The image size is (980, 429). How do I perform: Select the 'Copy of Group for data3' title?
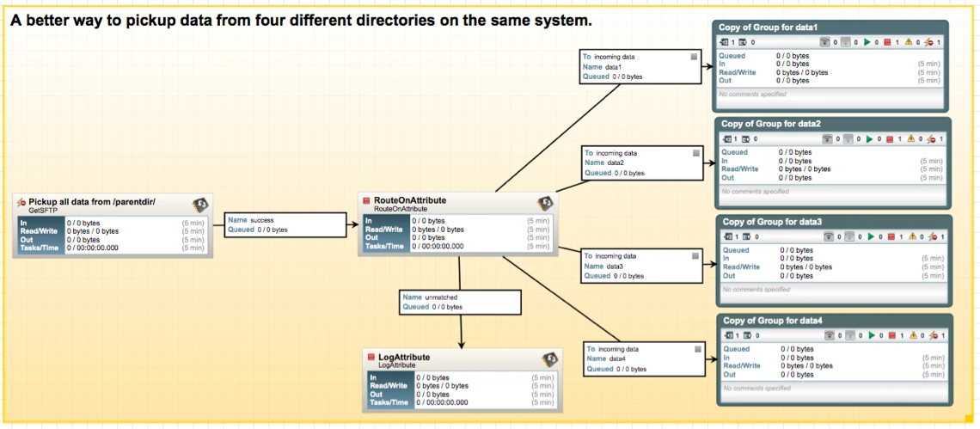pyautogui.click(x=772, y=222)
